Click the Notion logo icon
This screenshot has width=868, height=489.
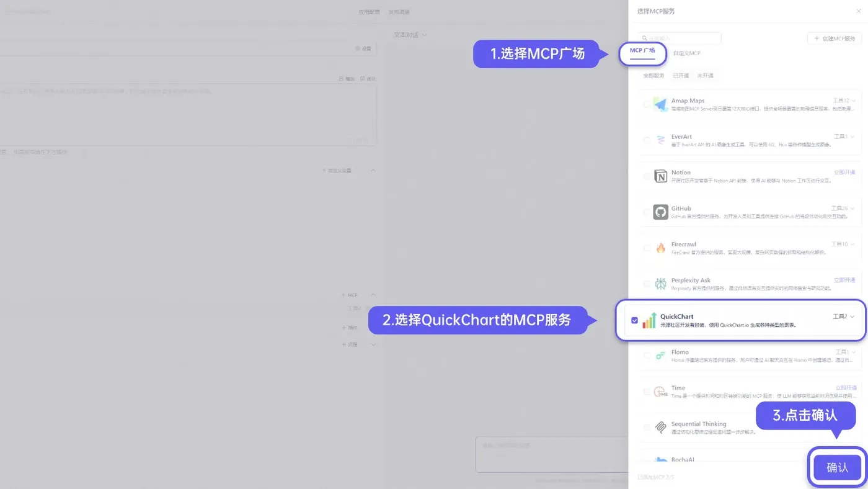pos(660,176)
